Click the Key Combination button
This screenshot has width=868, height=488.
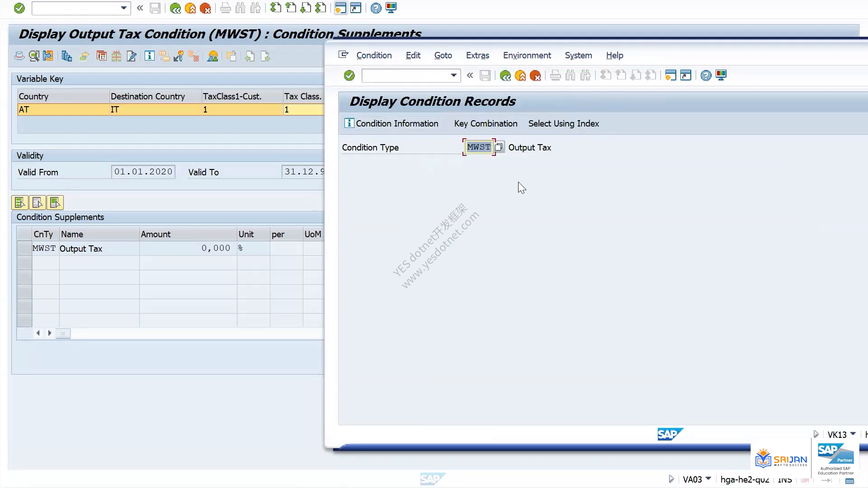pos(486,123)
